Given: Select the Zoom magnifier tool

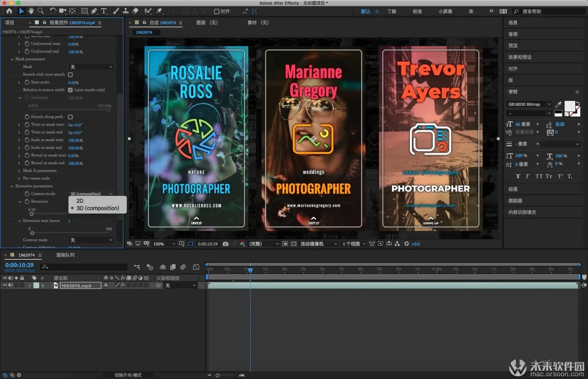Looking at the screenshot, I should click(x=41, y=11).
